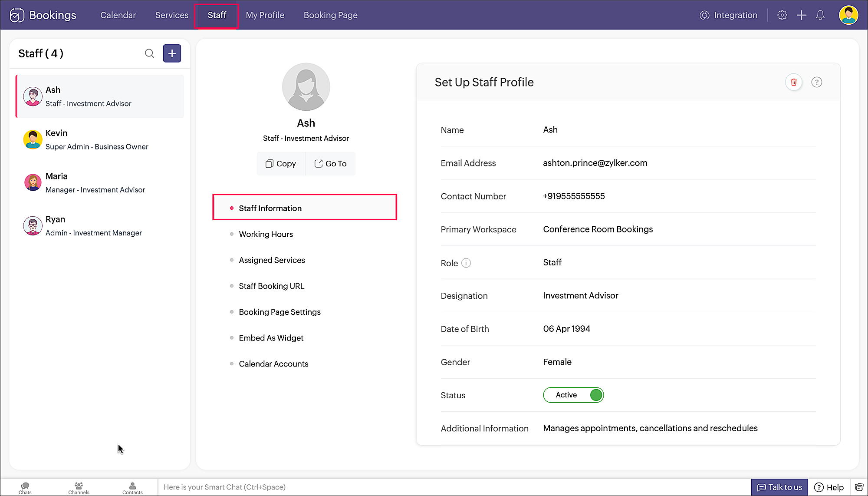Open the Chats panel

(x=25, y=488)
